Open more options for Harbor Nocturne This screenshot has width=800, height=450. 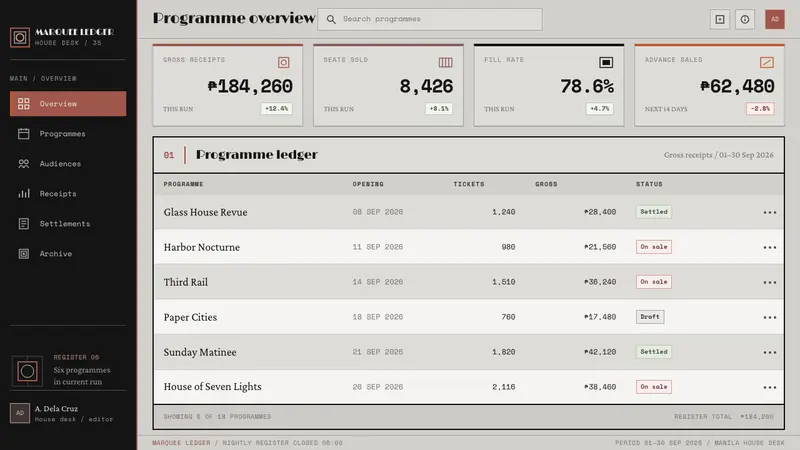pos(769,247)
